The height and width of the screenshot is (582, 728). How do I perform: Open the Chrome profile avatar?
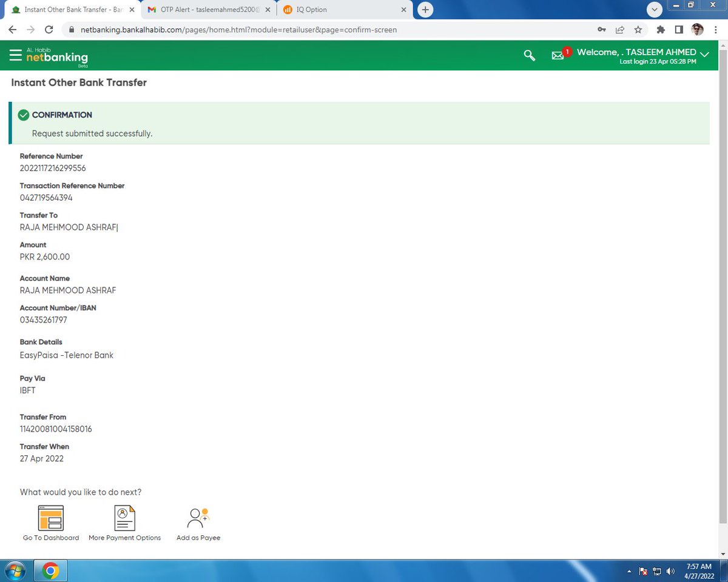pos(698,29)
